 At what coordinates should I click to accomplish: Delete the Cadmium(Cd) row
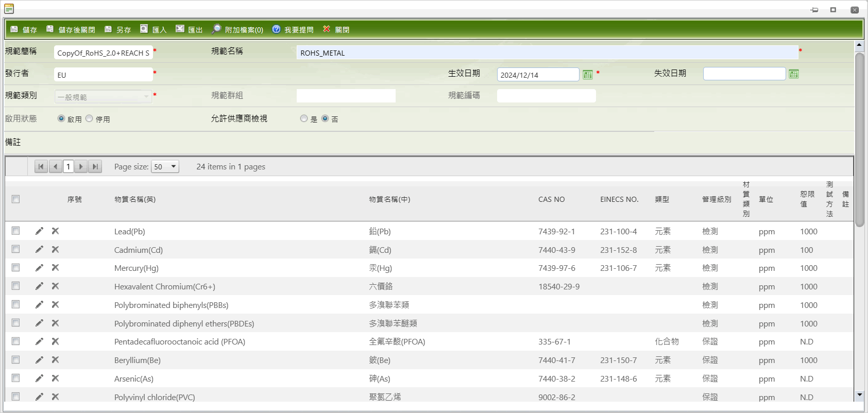point(55,250)
